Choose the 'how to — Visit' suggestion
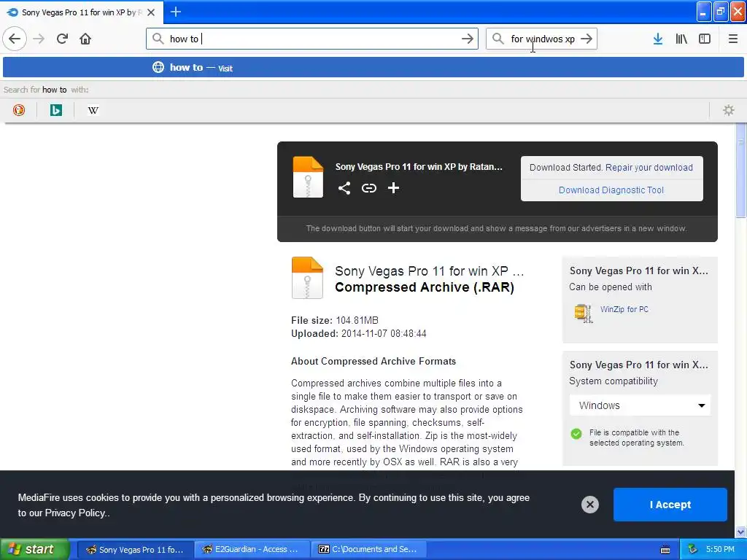 pyautogui.click(x=373, y=68)
